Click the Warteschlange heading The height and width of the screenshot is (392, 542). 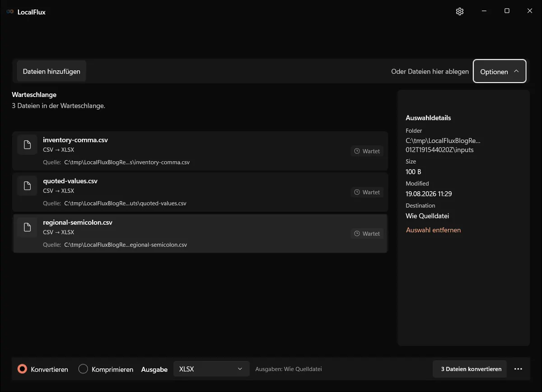(x=34, y=95)
